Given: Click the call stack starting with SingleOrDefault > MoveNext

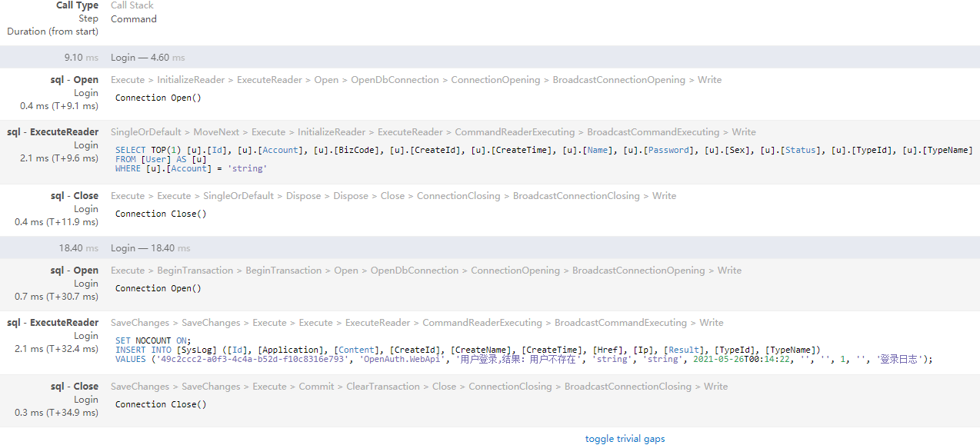Looking at the screenshot, I should (x=433, y=132).
